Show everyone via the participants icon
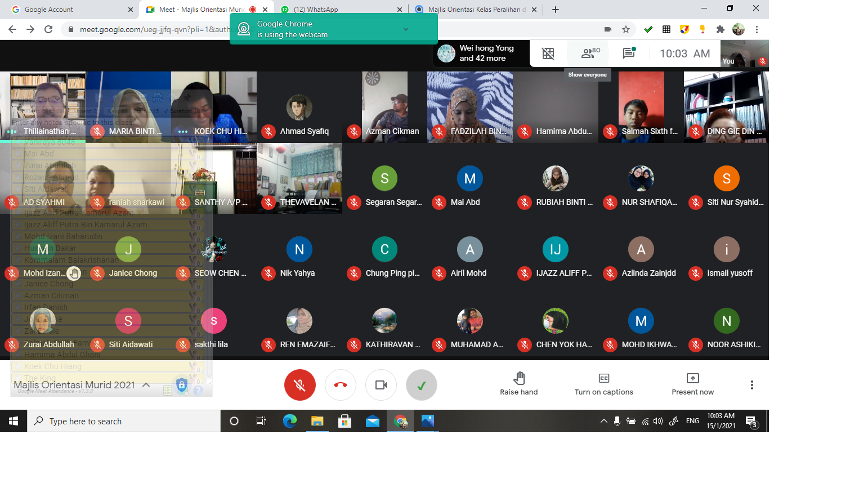 pyautogui.click(x=590, y=53)
